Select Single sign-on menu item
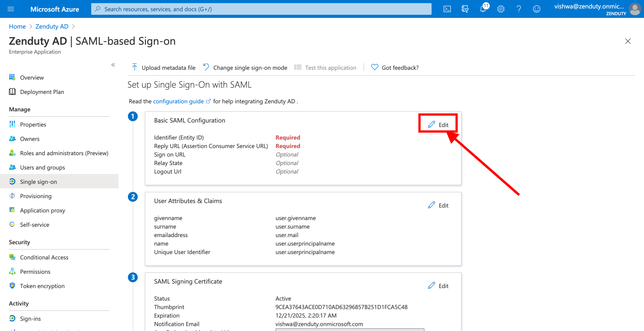644x331 pixels. [59, 182]
